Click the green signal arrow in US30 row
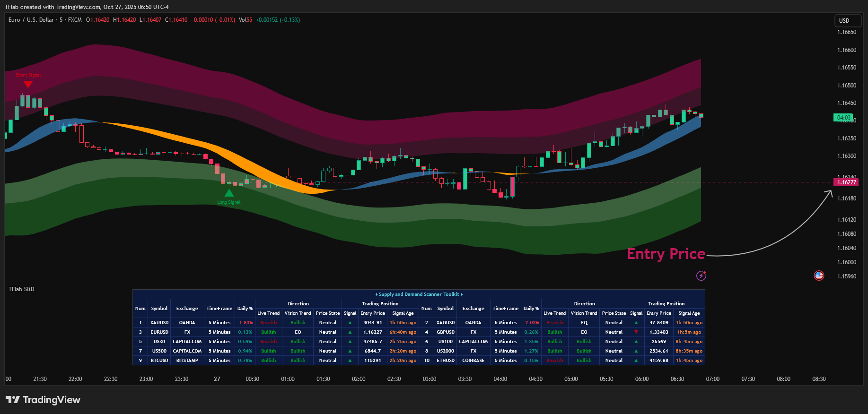This screenshot has width=868, height=414. click(x=350, y=342)
